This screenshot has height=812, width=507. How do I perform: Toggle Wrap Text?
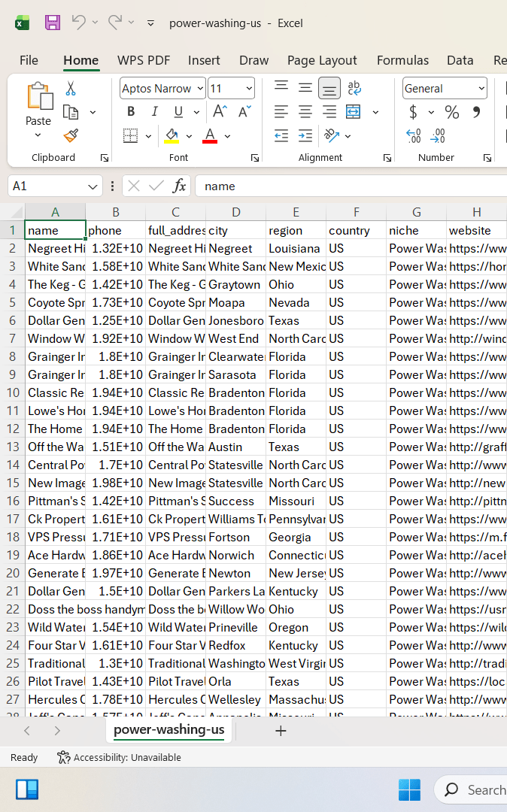(354, 88)
